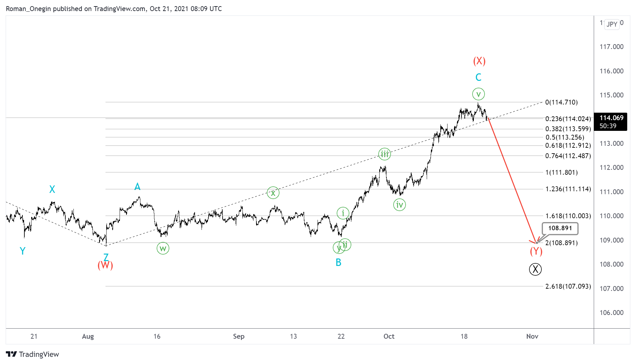Click the circled wave iv marker

click(399, 205)
